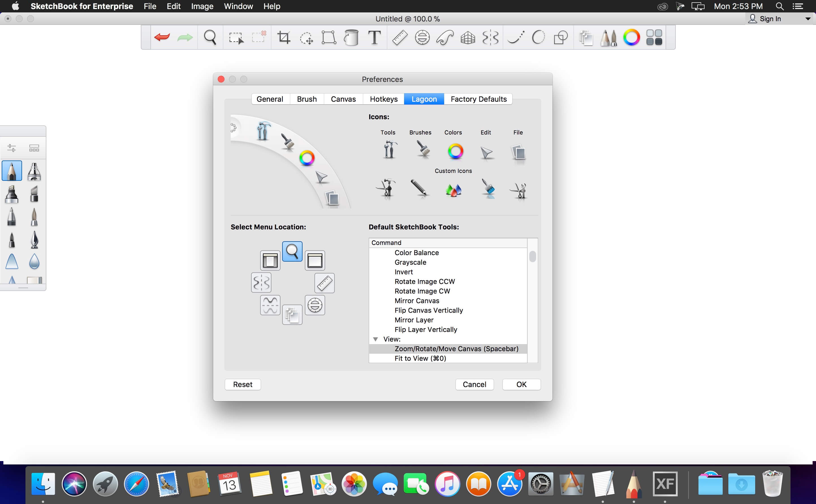Open the Image menu in menu bar
The image size is (816, 504).
[x=202, y=6]
